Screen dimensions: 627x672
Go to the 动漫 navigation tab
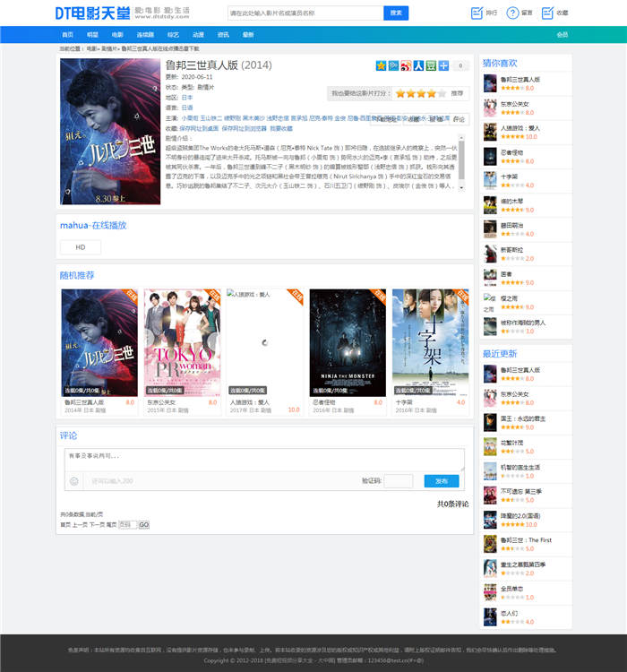pos(198,35)
